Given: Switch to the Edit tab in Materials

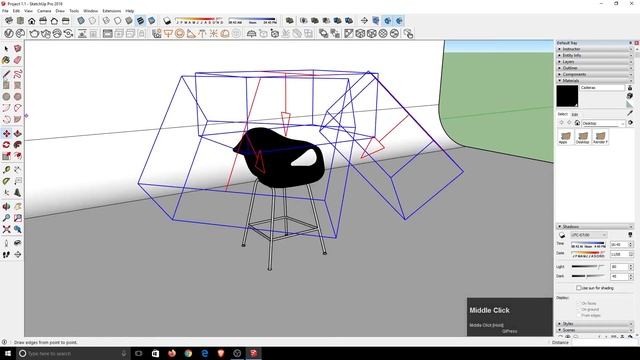Looking at the screenshot, I should (575, 115).
